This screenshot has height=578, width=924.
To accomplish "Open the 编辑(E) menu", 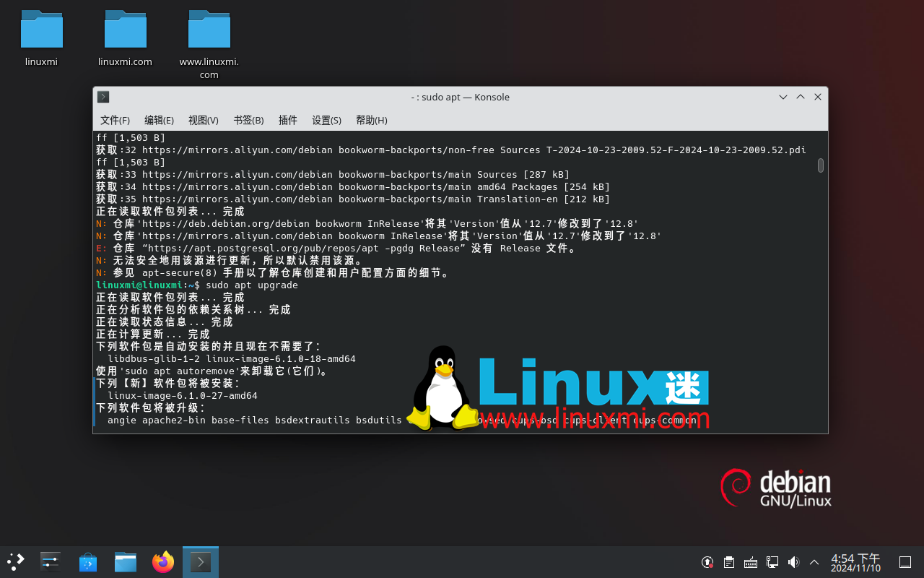I will click(159, 120).
